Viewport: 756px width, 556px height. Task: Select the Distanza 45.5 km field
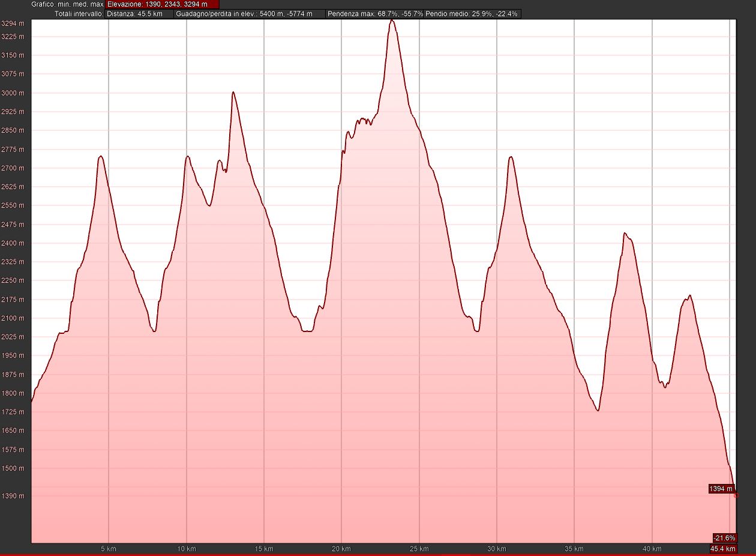139,13
